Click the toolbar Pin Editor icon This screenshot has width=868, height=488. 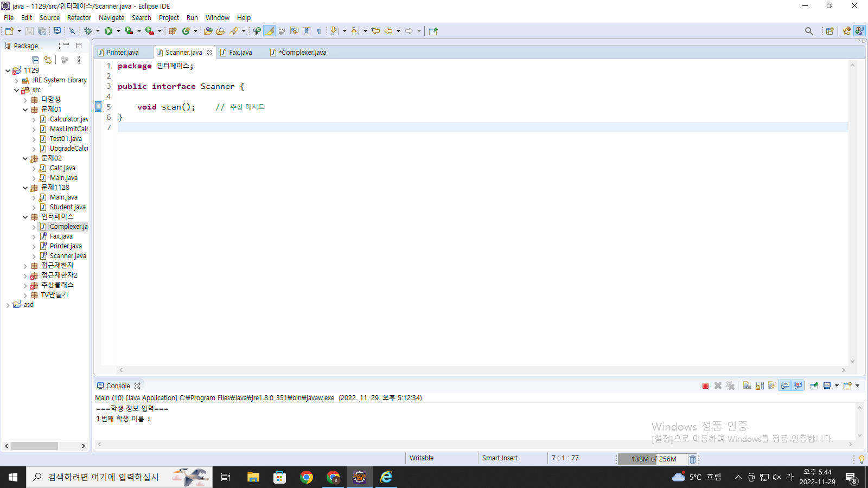(x=433, y=31)
